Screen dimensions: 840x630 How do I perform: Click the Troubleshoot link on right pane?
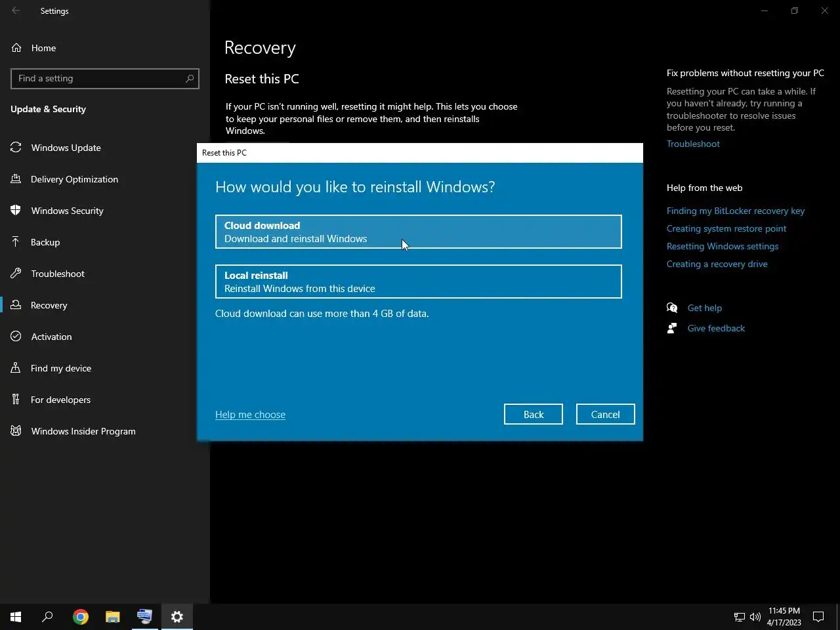[x=693, y=144]
